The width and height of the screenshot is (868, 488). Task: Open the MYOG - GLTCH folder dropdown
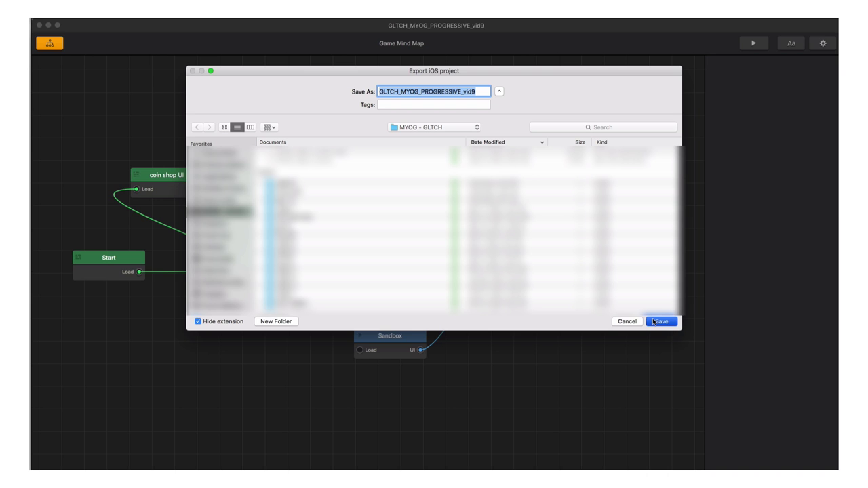tap(434, 127)
